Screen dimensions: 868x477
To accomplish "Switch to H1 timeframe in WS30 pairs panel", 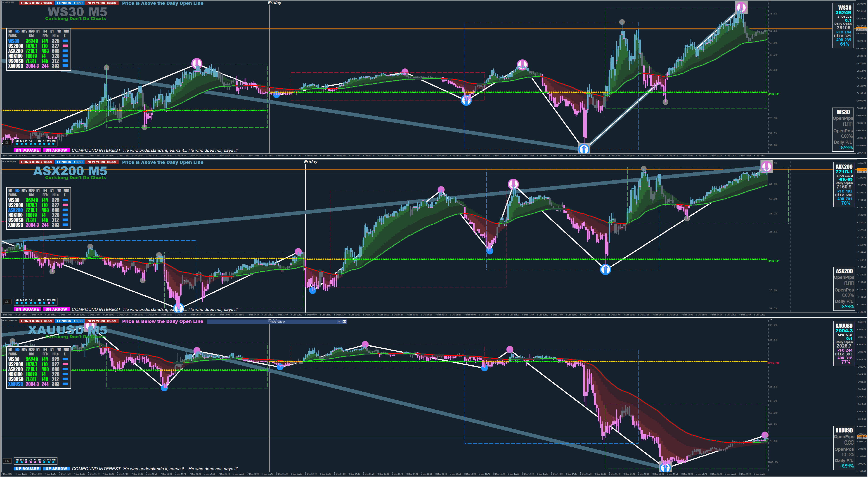I will [38, 31].
